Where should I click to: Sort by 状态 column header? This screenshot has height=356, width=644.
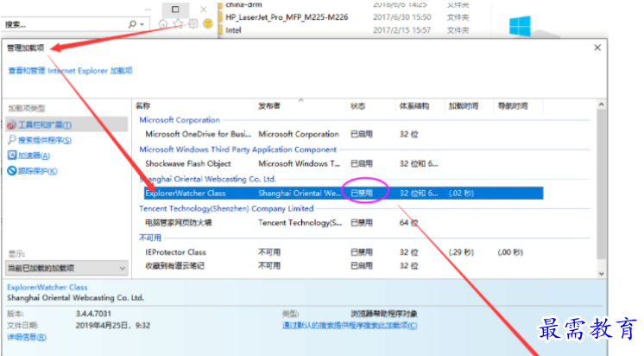click(357, 106)
